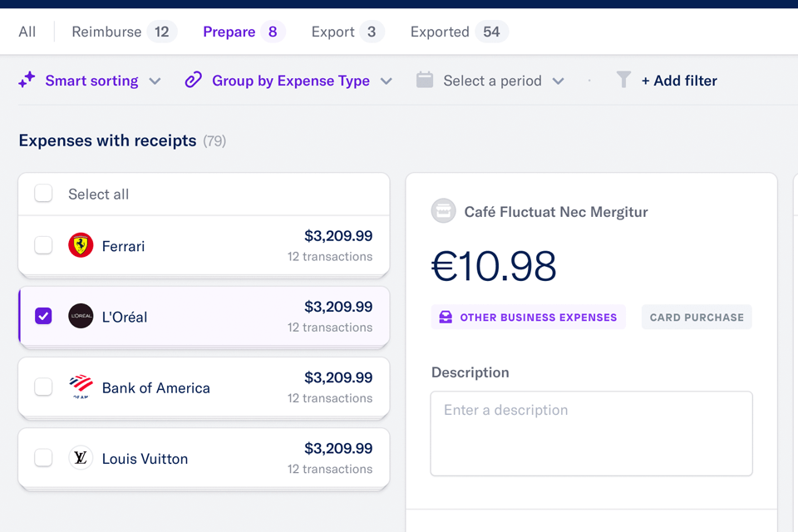Click the Ferrari $3,209.99 amount
798x532 pixels.
pos(338,236)
